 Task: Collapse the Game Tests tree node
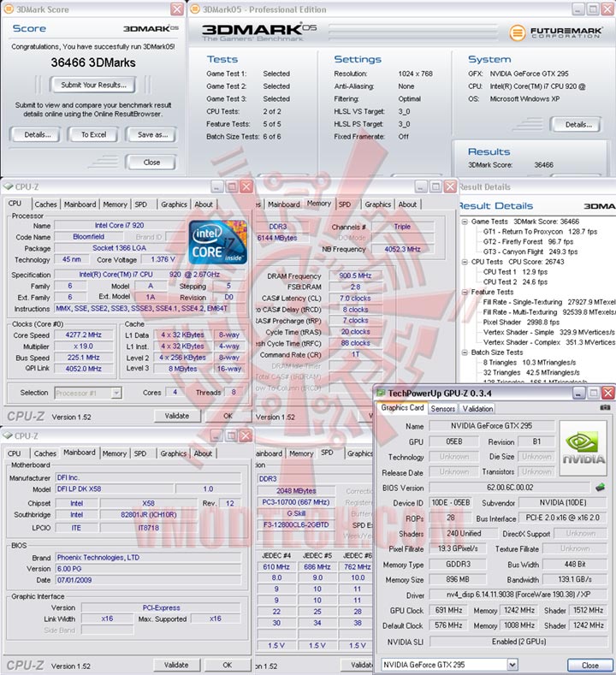coord(465,222)
